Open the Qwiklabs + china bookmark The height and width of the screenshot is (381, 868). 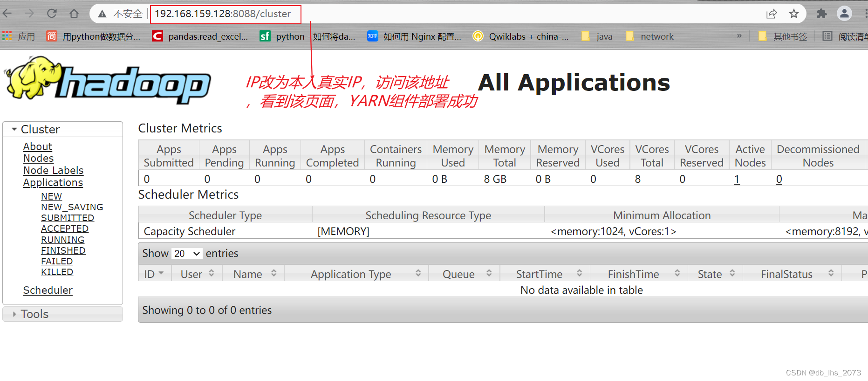click(x=521, y=36)
